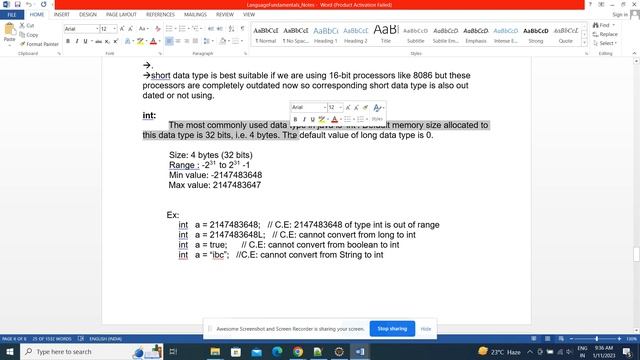Switch to the INSERT tab

pyautogui.click(x=62, y=15)
